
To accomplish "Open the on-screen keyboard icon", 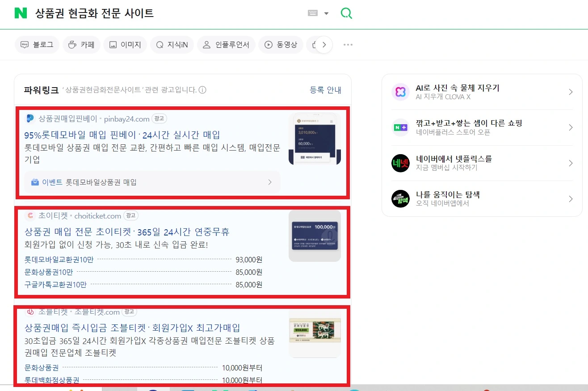I will [313, 13].
